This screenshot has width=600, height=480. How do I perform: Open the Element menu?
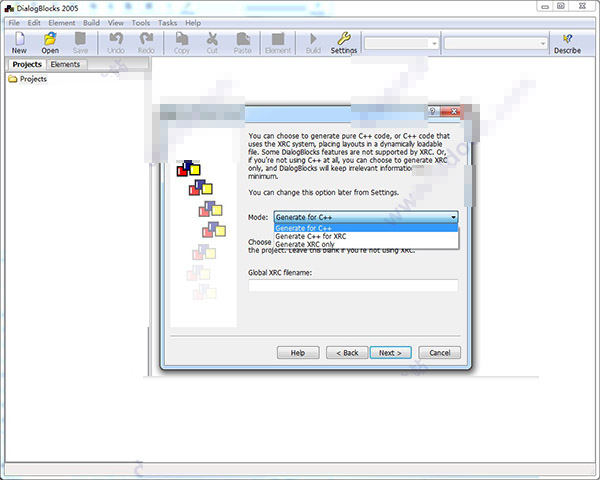tap(62, 23)
